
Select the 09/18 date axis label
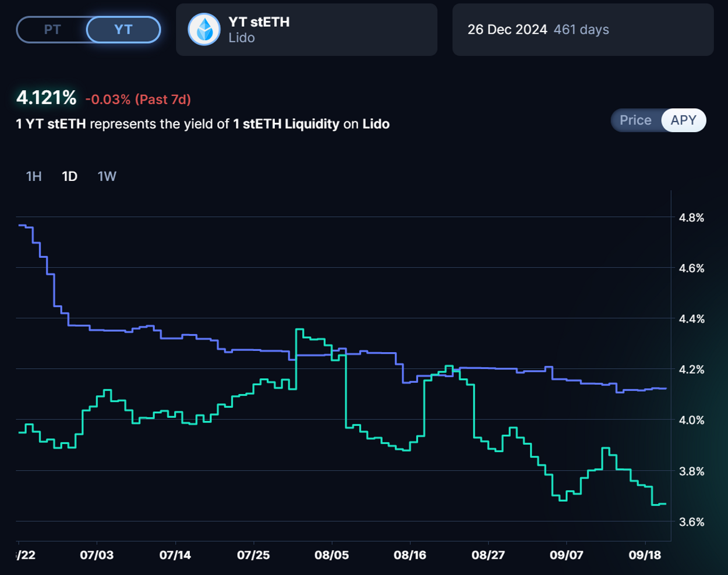point(645,555)
